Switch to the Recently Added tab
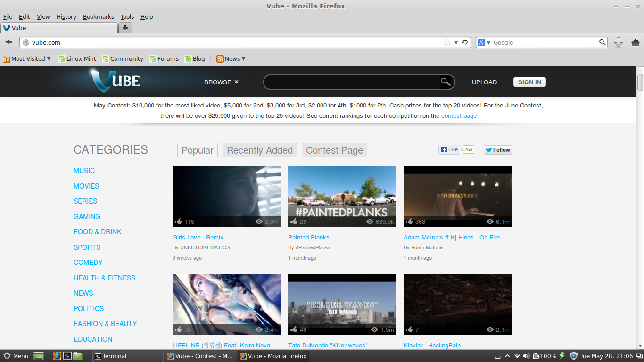The image size is (644, 362). (x=260, y=150)
